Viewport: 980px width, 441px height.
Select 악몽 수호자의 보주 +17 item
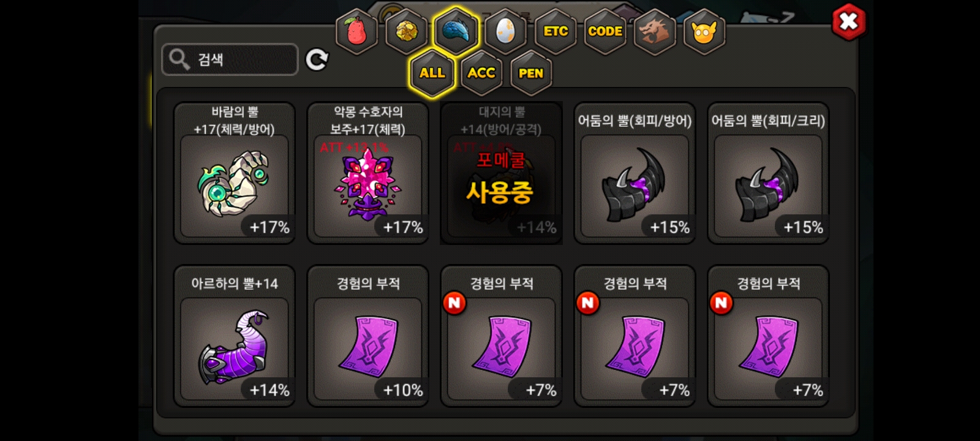click(368, 173)
